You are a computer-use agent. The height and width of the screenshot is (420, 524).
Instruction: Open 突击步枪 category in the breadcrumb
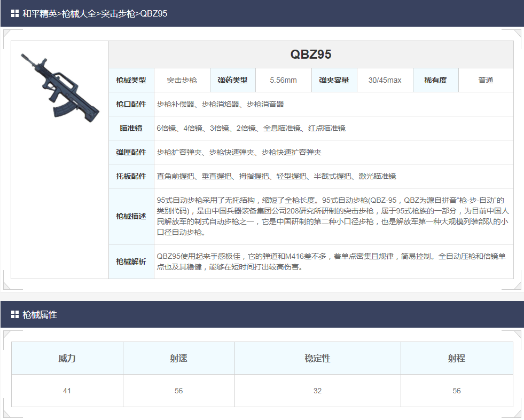[x=118, y=14]
